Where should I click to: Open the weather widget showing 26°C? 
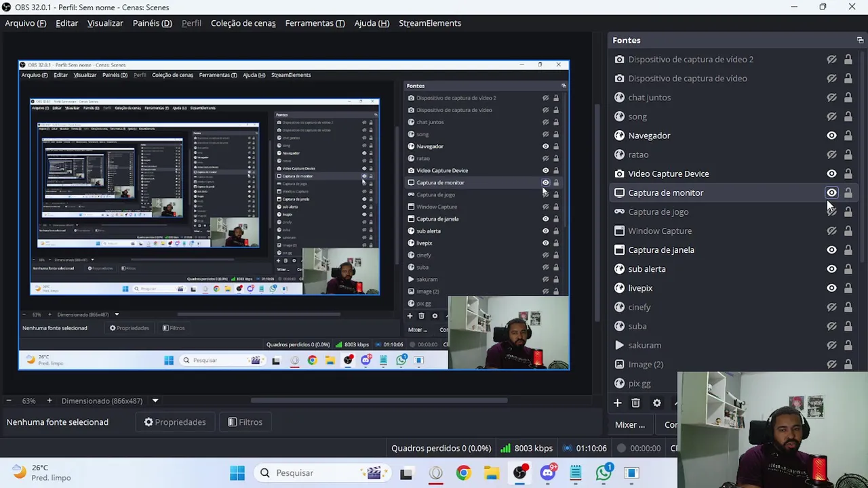[42, 472]
